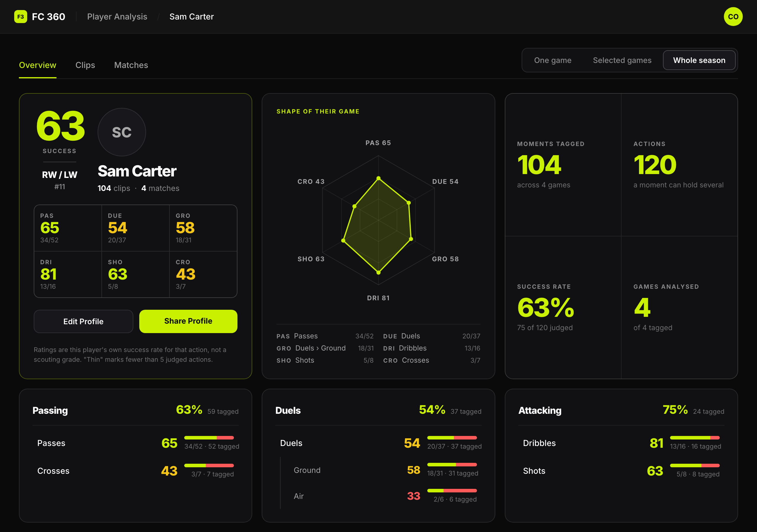Click the Sam Carter breadcrumb

[191, 17]
